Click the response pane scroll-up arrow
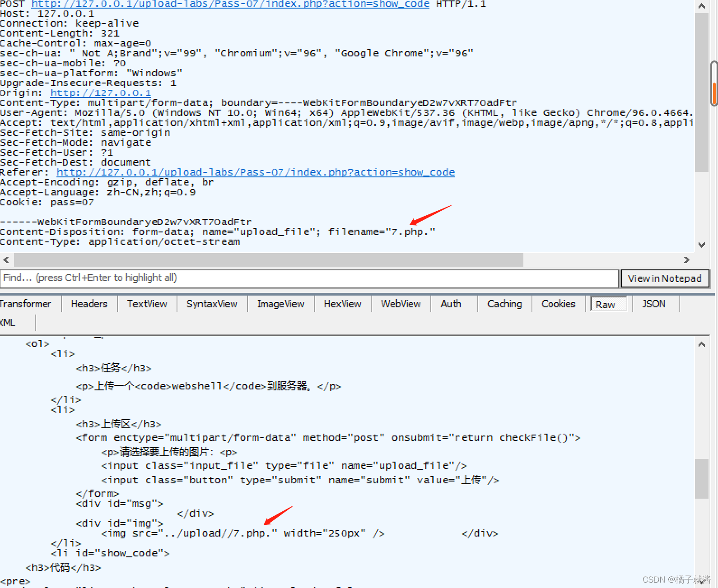718x588 pixels. pyautogui.click(x=702, y=344)
